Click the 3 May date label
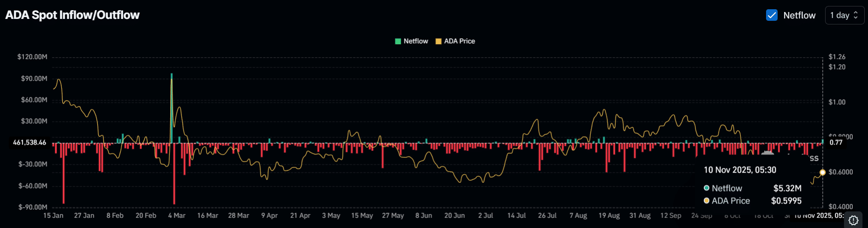868x228 pixels. point(331,216)
